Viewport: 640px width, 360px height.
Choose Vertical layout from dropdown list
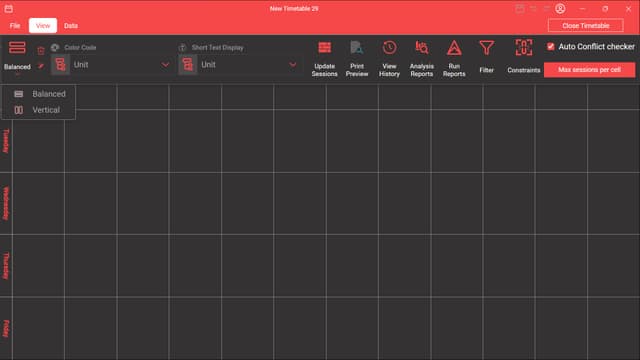coord(38,110)
